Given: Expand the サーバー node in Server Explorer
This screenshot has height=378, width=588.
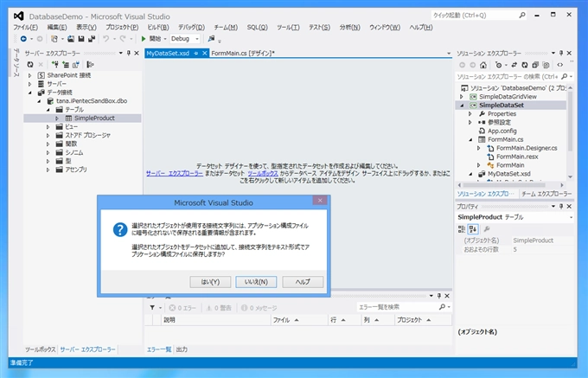Looking at the screenshot, I should click(30, 84).
